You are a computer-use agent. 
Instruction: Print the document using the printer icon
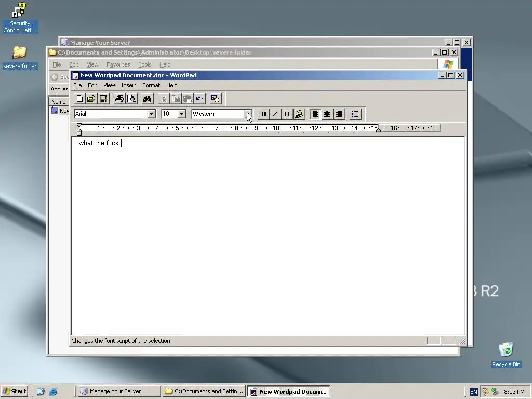[119, 99]
